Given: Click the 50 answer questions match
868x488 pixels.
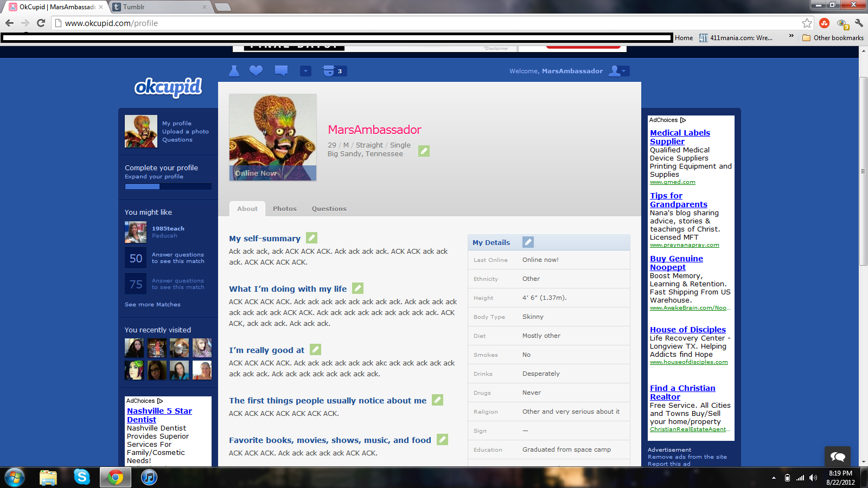Looking at the screenshot, I should (165, 258).
